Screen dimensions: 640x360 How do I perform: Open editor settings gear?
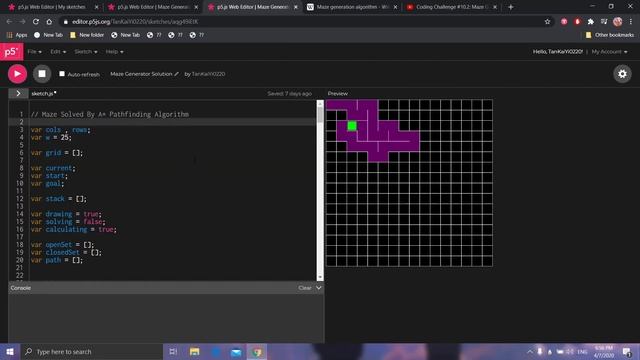[x=622, y=74]
